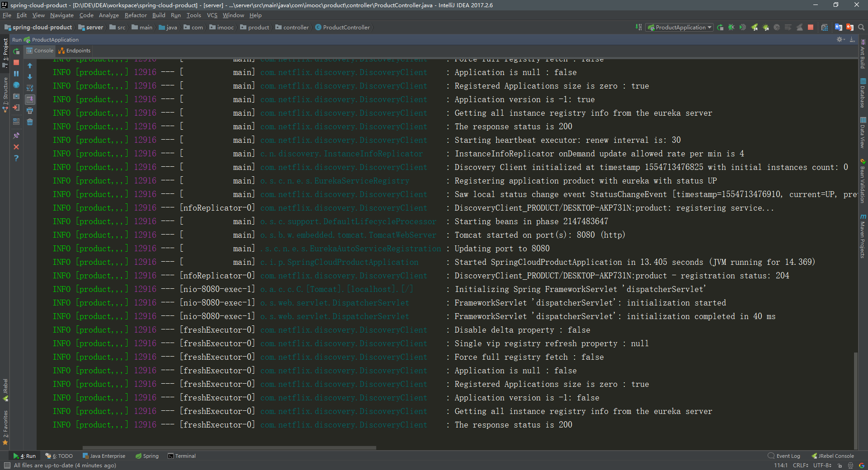Close the Run tab with red X
This screenshot has width=868, height=470.
tap(16, 147)
